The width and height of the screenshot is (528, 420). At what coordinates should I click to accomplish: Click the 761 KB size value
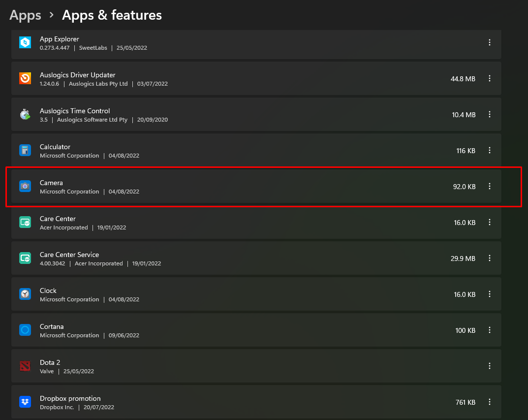coord(466,402)
